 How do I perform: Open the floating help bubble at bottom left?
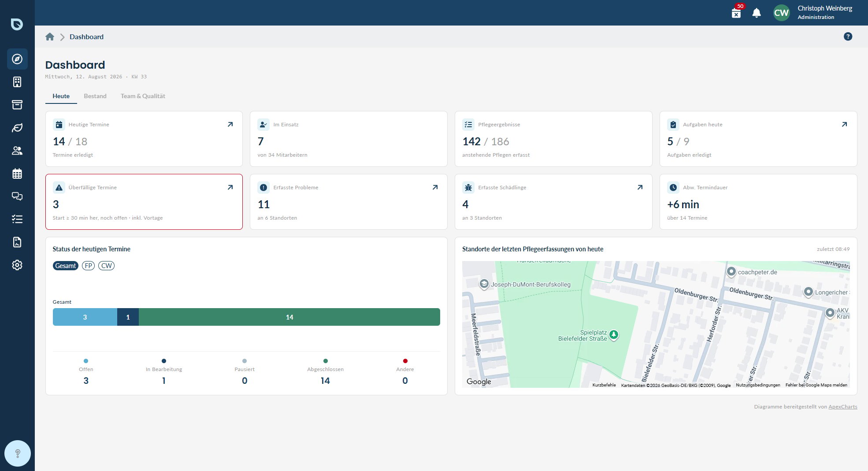pos(18,453)
